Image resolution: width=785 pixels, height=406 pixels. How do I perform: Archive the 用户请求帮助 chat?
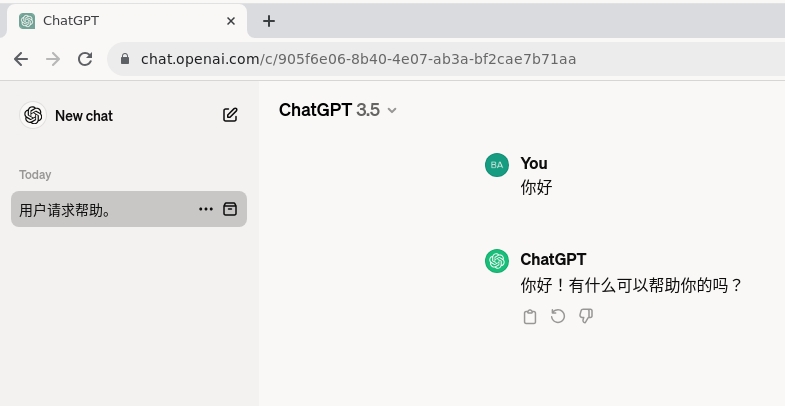[230, 209]
